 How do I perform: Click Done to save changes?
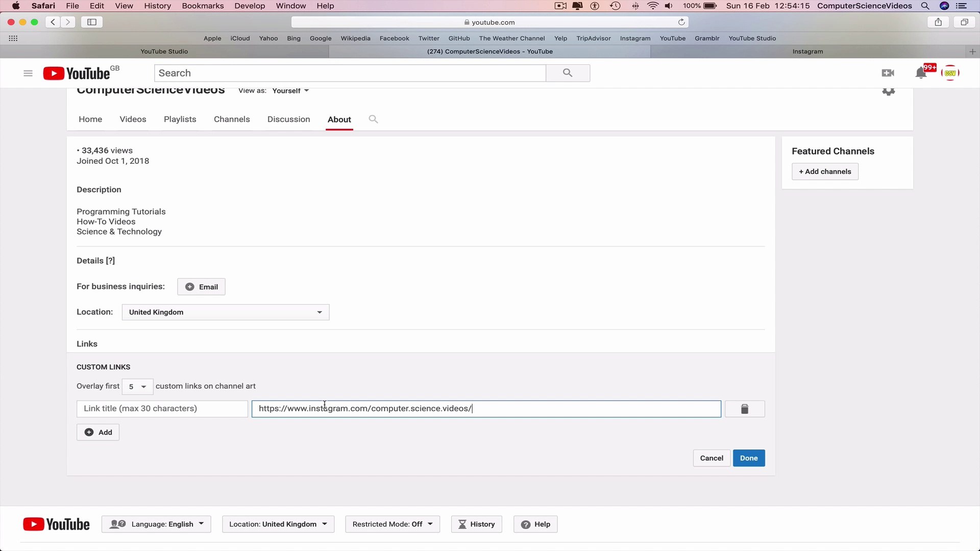[x=748, y=458]
